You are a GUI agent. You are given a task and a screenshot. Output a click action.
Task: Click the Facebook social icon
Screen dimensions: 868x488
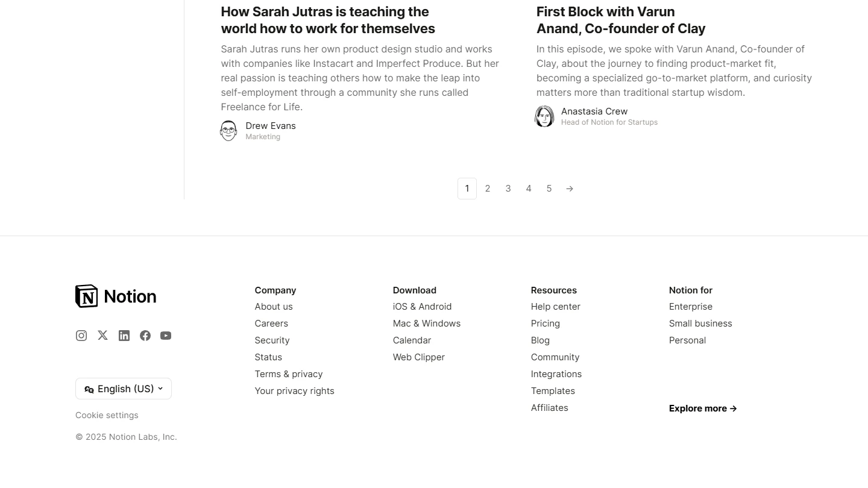click(x=145, y=336)
